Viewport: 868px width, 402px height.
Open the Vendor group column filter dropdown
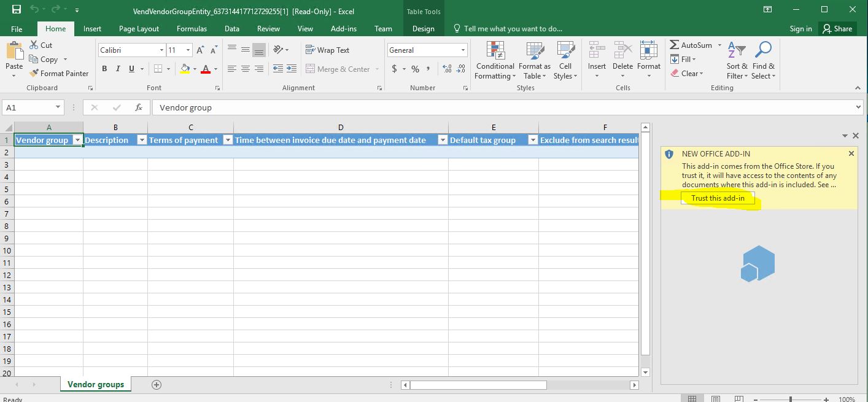[x=77, y=140]
